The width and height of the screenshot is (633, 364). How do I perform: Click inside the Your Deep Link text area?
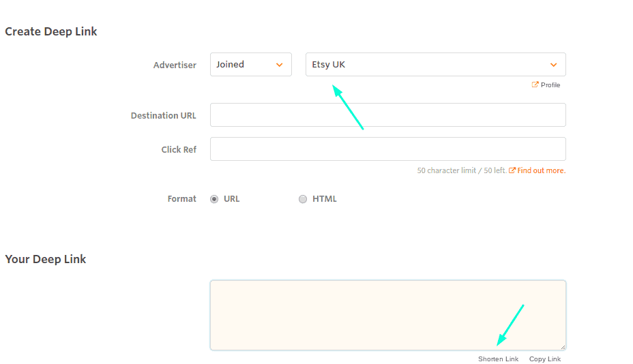pos(388,315)
